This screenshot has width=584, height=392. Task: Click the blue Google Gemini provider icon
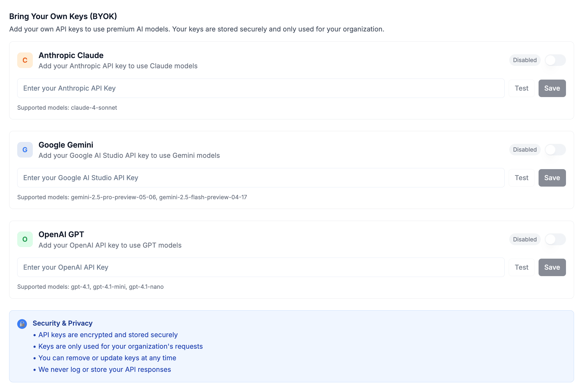(25, 150)
